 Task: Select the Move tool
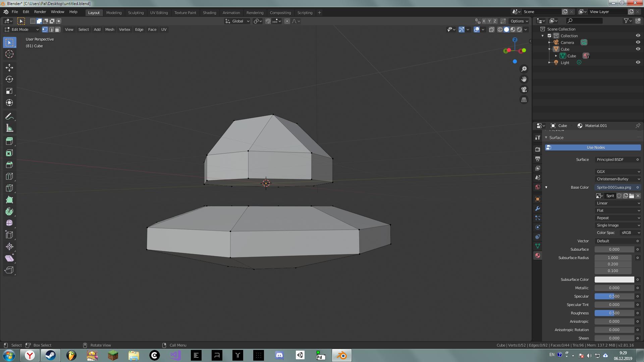(9, 67)
